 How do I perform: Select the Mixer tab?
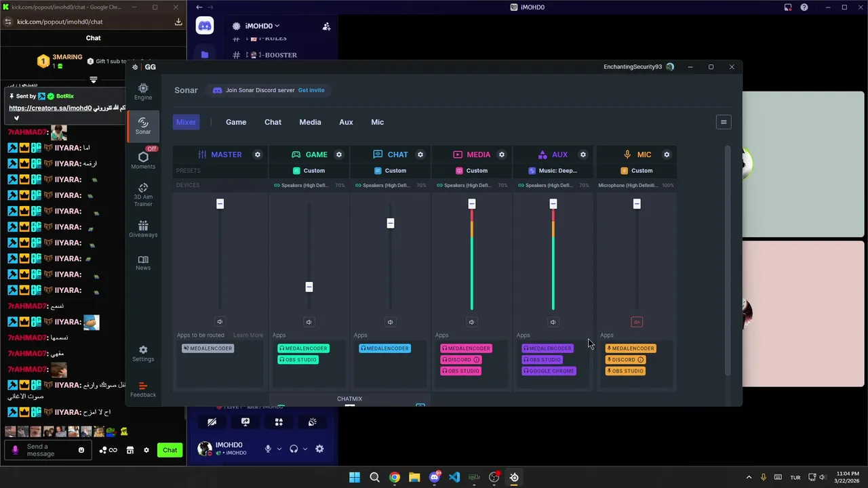[186, 122]
